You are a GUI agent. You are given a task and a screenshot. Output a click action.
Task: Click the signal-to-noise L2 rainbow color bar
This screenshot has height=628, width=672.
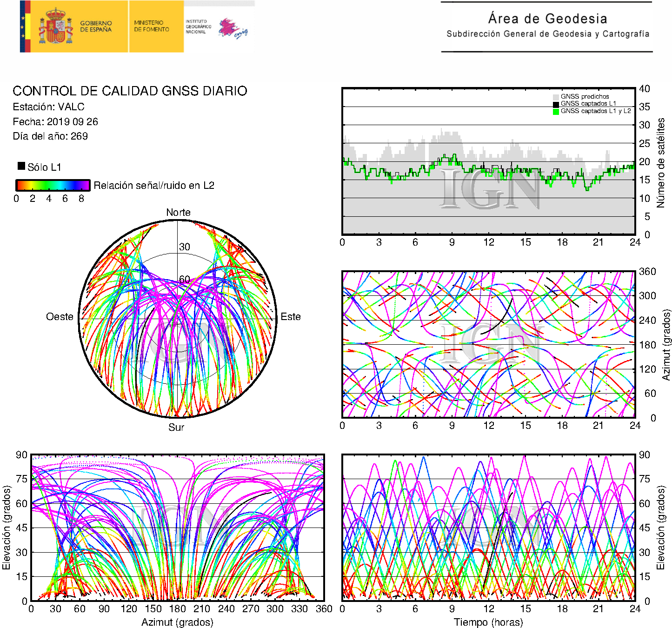click(x=53, y=185)
